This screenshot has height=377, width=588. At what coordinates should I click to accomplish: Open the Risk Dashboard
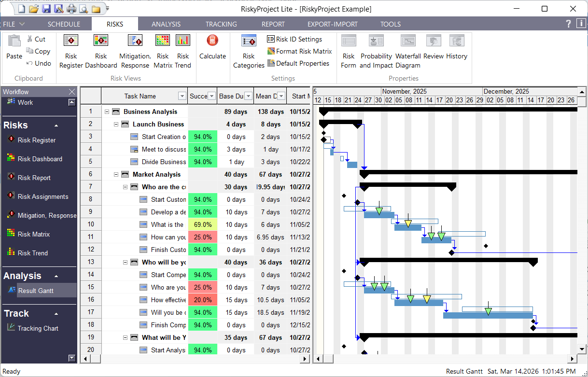pyautogui.click(x=101, y=50)
